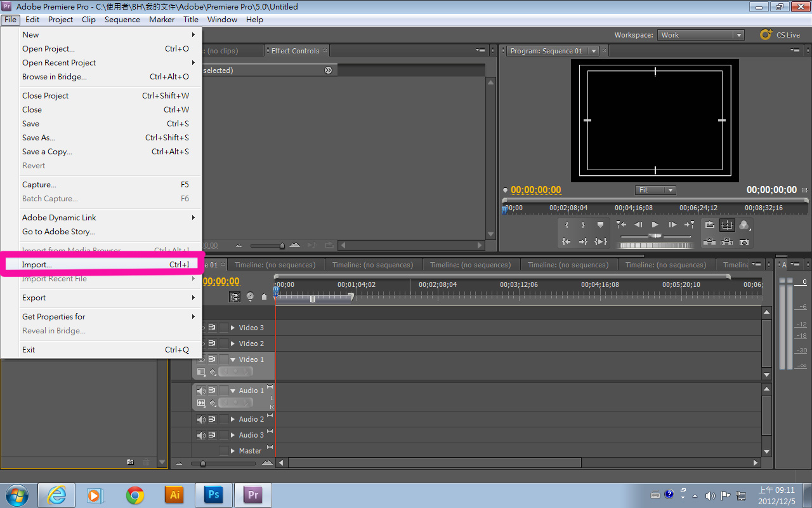Click Export in the File menu
This screenshot has width=812, height=508.
coord(34,298)
